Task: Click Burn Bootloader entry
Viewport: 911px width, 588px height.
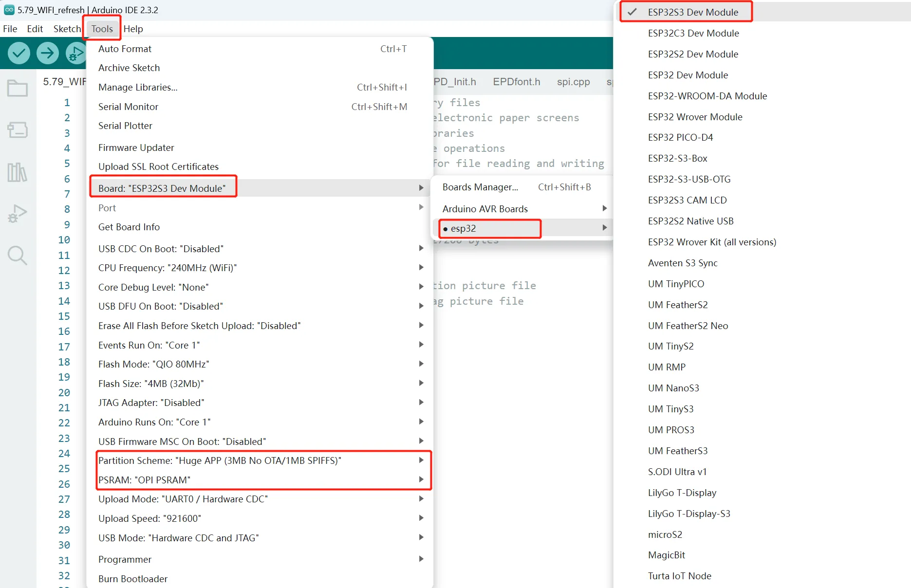Action: tap(260, 579)
